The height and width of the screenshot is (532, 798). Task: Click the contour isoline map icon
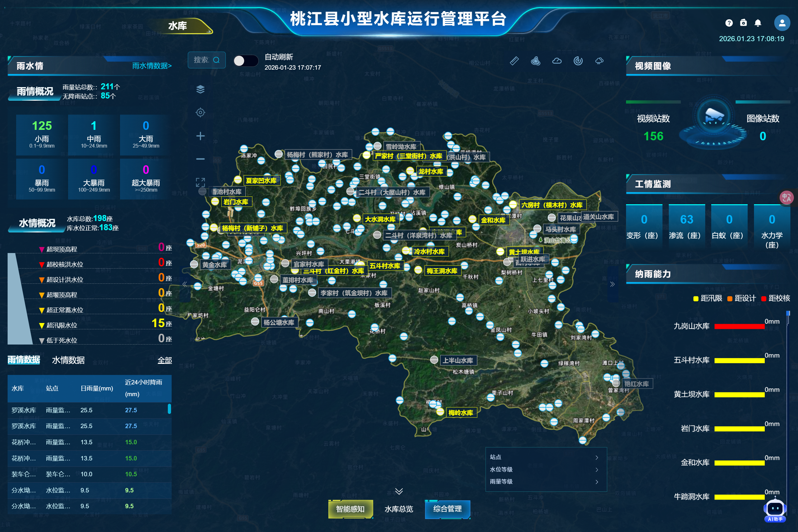pos(535,61)
